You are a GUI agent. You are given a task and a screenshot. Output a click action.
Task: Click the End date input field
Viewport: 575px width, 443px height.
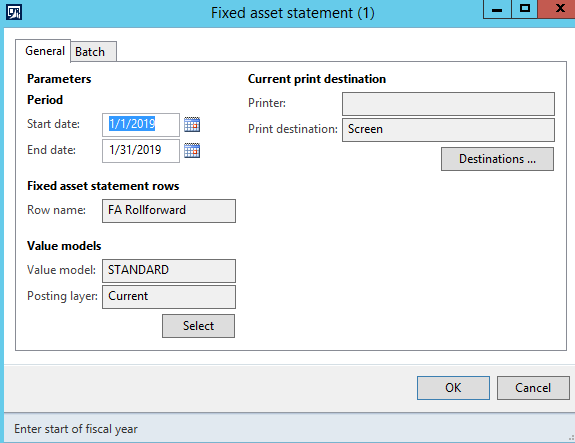(x=141, y=151)
